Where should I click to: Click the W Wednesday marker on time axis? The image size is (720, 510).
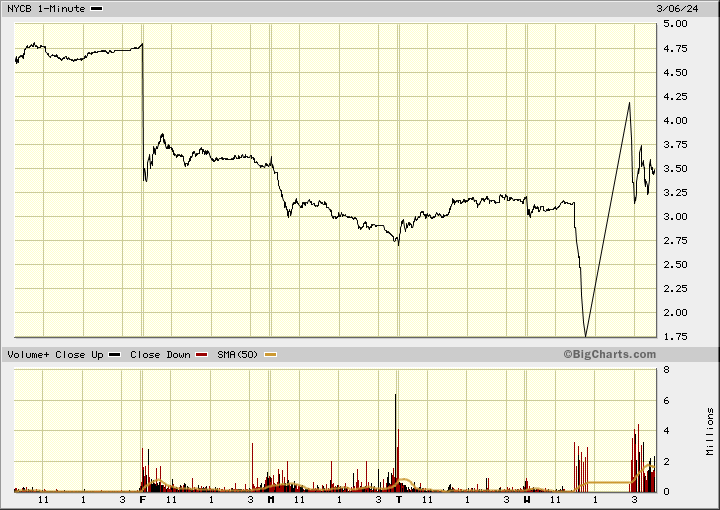coord(527,499)
